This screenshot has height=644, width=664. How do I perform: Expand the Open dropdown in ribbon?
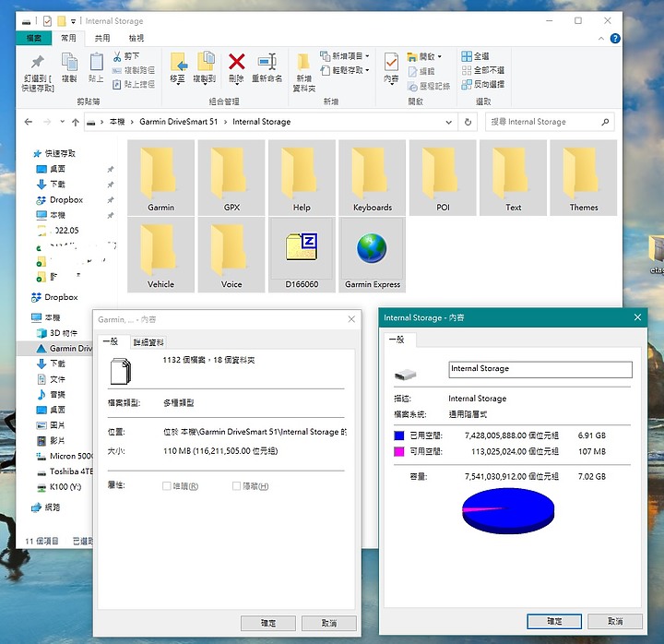[x=440, y=56]
